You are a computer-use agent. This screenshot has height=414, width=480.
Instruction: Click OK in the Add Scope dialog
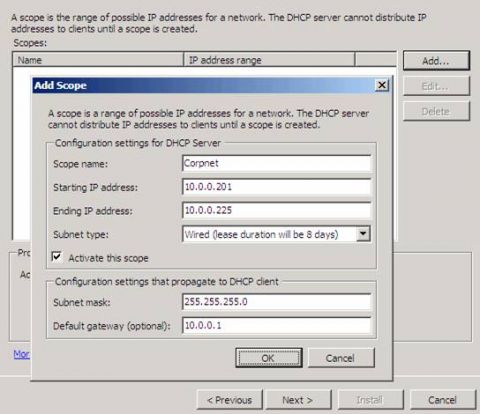tap(269, 358)
